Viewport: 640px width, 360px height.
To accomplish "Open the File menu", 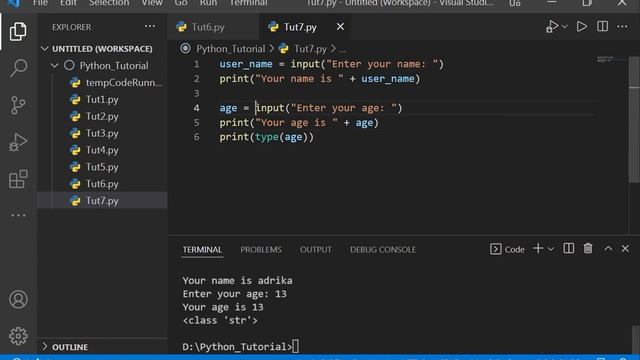I will (40, 3).
